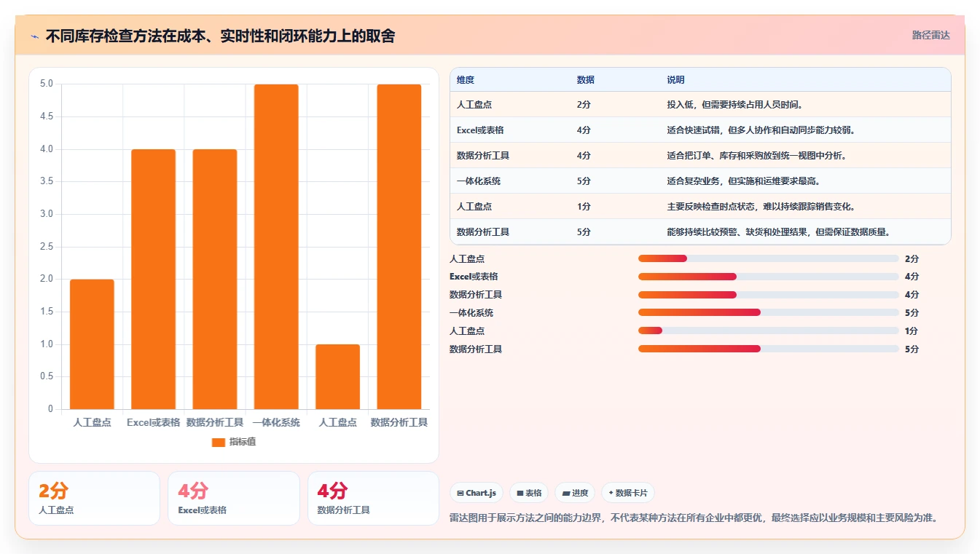Viewport: 980px width, 554px height.
Task: Click the page title 不同库存检查方法在成本、实时性和闭环能力上的取舍
Action: click(x=220, y=36)
